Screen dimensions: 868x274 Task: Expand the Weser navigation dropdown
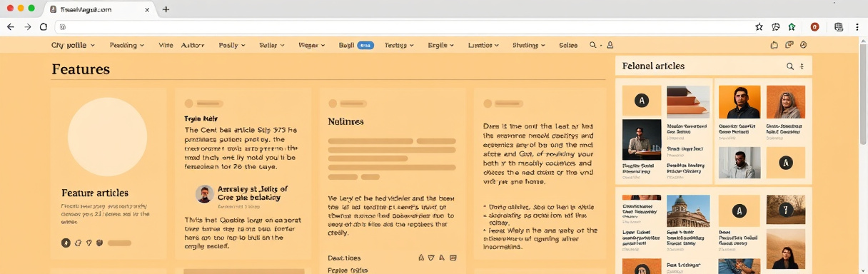[312, 45]
